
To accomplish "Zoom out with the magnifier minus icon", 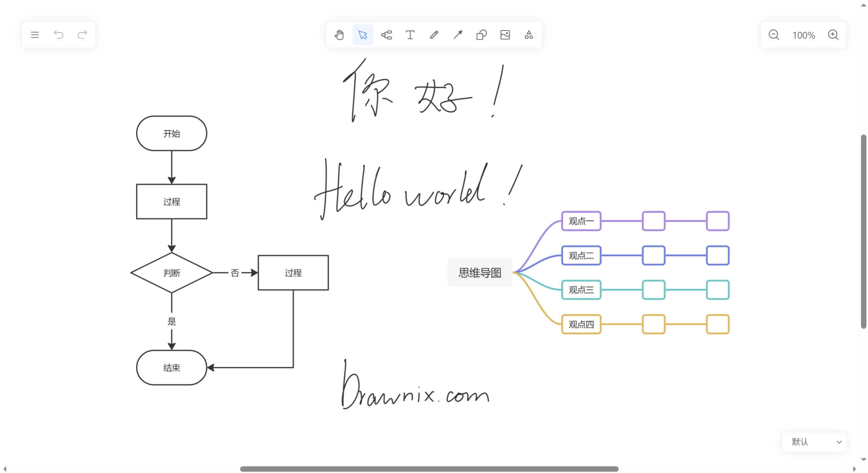I will 774,35.
